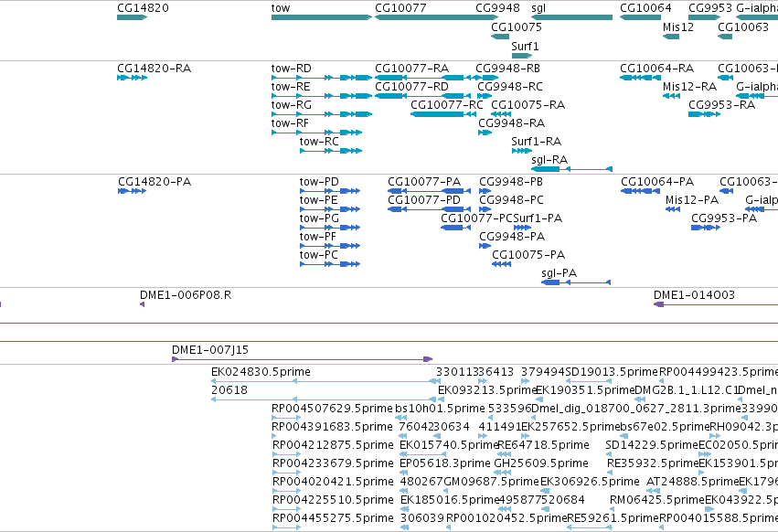The height and width of the screenshot is (532, 778).
Task: Open EST RP004507629.5prime
Action: (286, 418)
